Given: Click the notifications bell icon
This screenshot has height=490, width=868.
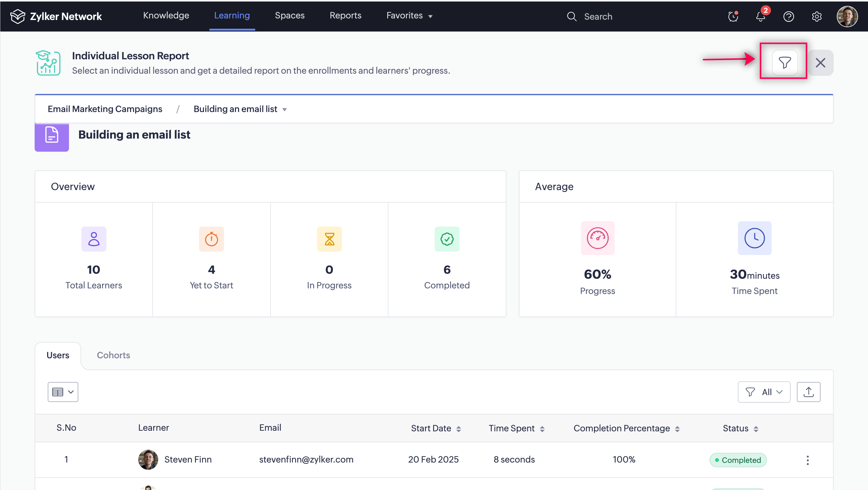Looking at the screenshot, I should click(x=760, y=16).
